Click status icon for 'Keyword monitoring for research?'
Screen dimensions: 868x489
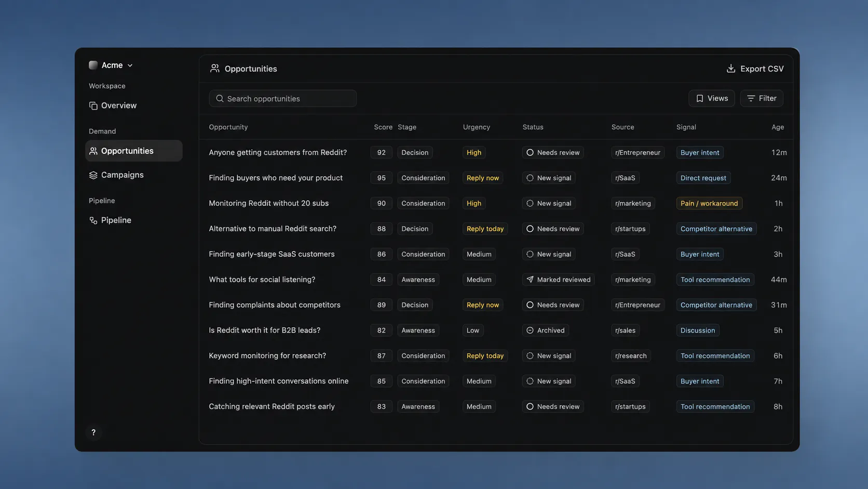pos(530,356)
